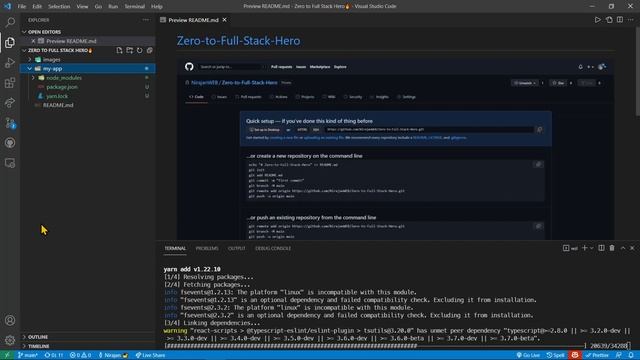Click New File icon in explorer header

[119, 50]
